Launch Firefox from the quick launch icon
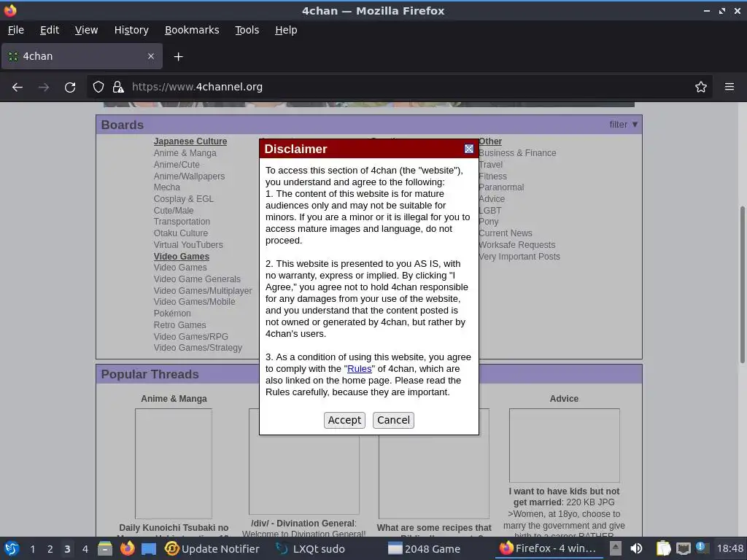 pos(127,548)
